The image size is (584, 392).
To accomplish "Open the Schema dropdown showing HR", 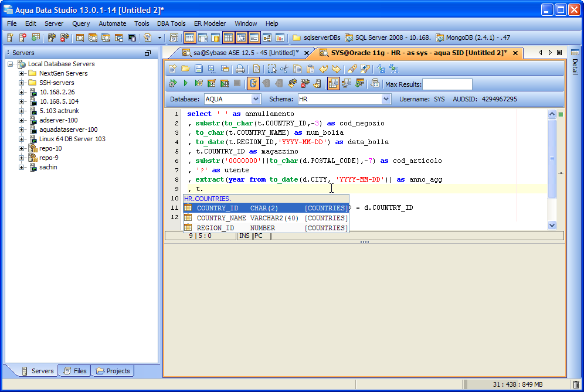I will pos(385,99).
